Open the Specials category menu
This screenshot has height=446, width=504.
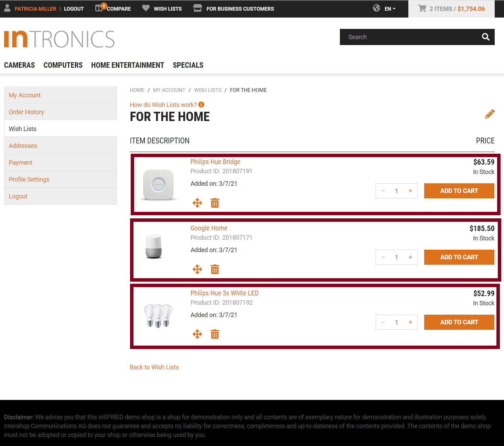point(188,65)
